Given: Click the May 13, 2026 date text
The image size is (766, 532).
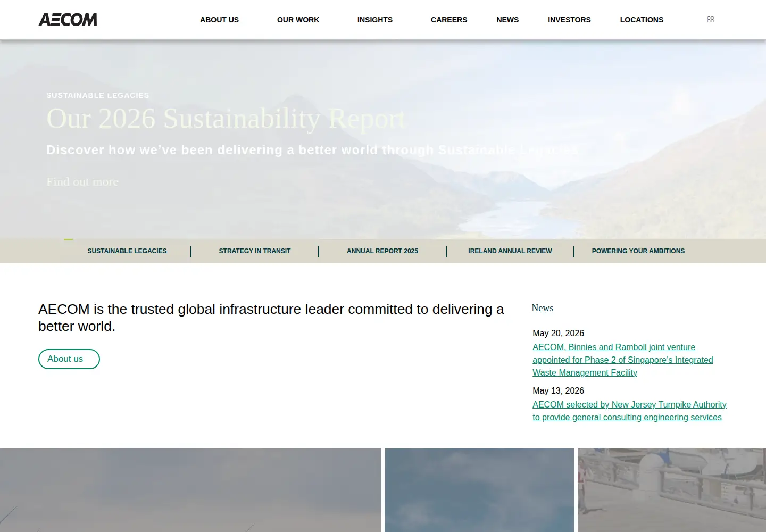Looking at the screenshot, I should [558, 390].
